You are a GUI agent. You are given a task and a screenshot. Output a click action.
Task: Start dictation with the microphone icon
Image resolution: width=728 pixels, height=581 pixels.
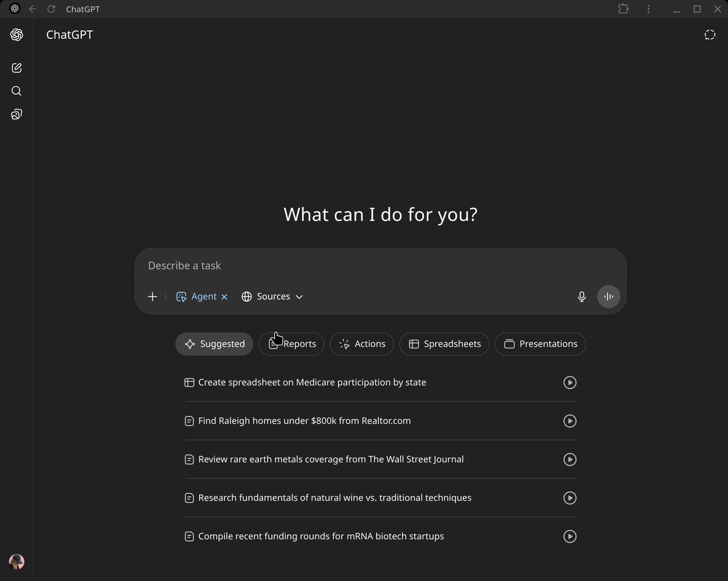click(x=582, y=296)
